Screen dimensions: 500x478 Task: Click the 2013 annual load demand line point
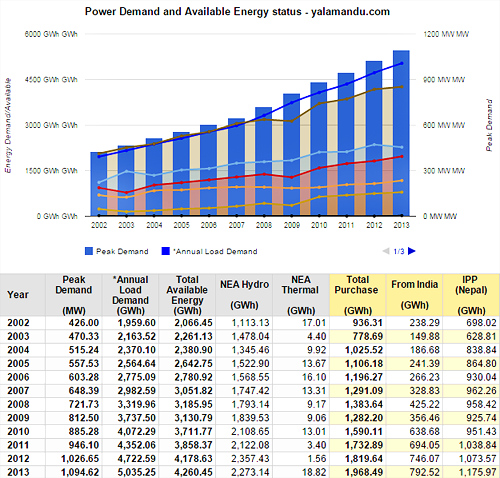coord(401,63)
